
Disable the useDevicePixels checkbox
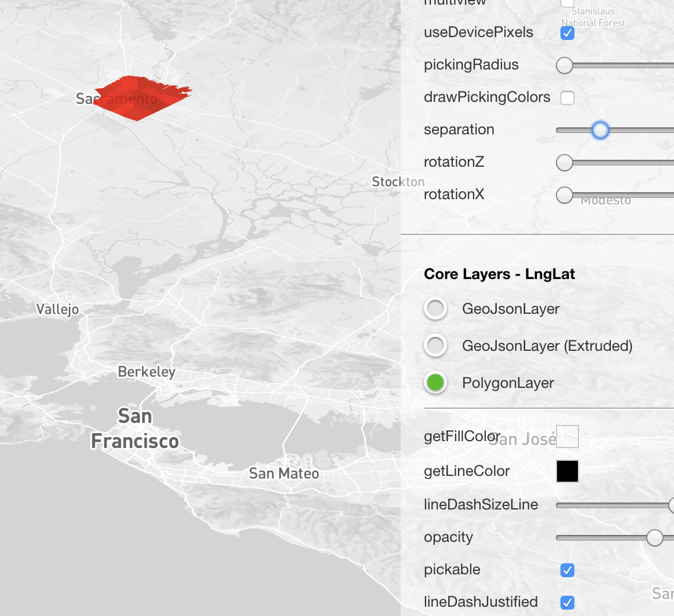point(567,33)
